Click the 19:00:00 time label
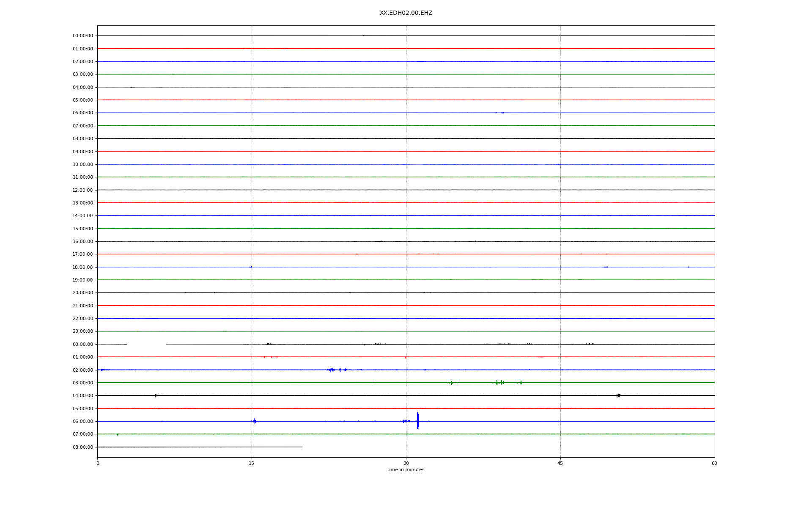The height and width of the screenshot is (508, 812). [83, 280]
